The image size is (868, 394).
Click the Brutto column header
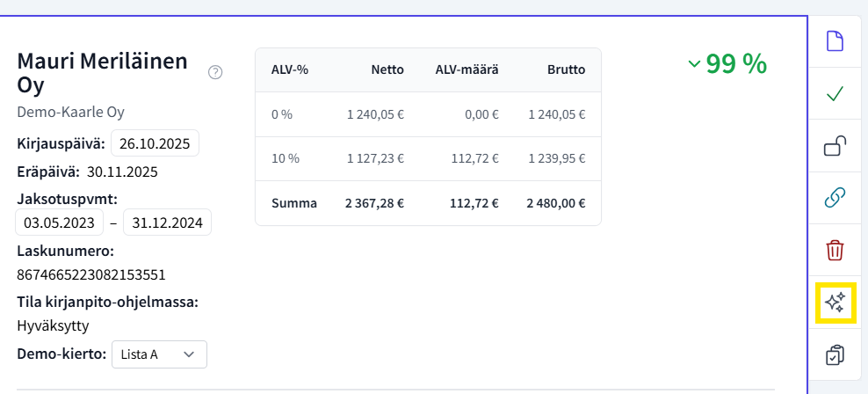pyautogui.click(x=565, y=69)
